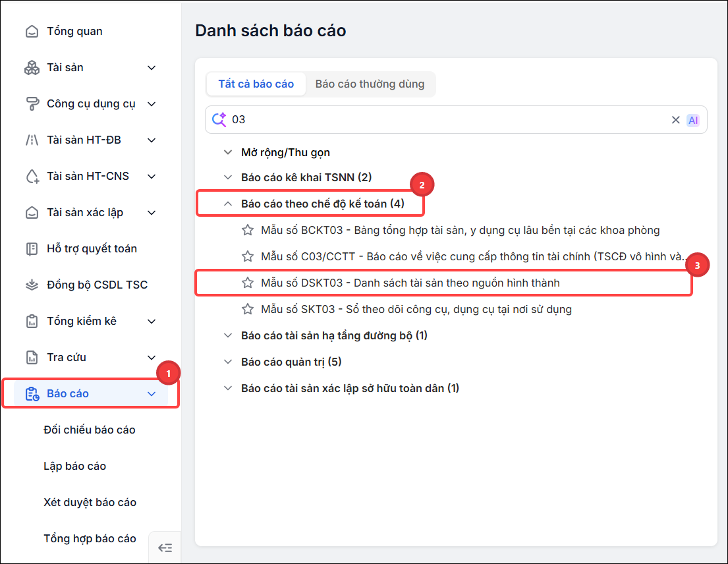The height and width of the screenshot is (564, 728).
Task: Open Xét duyệt báo cáo submenu item
Action: [90, 502]
